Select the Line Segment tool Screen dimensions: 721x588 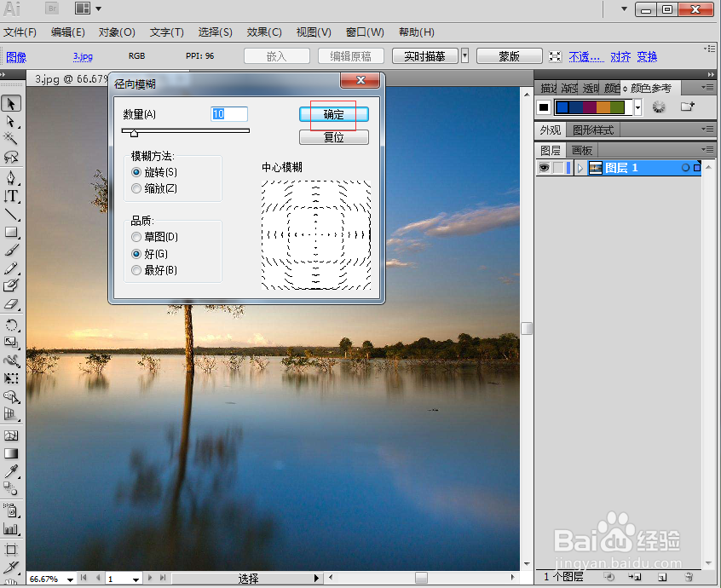tap(10, 214)
